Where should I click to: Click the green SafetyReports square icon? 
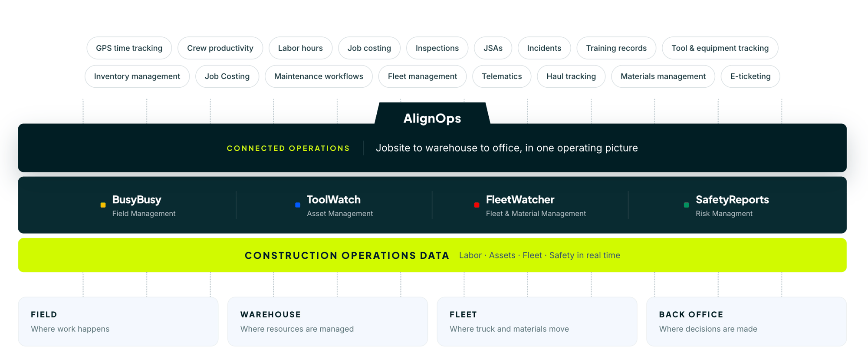(686, 205)
